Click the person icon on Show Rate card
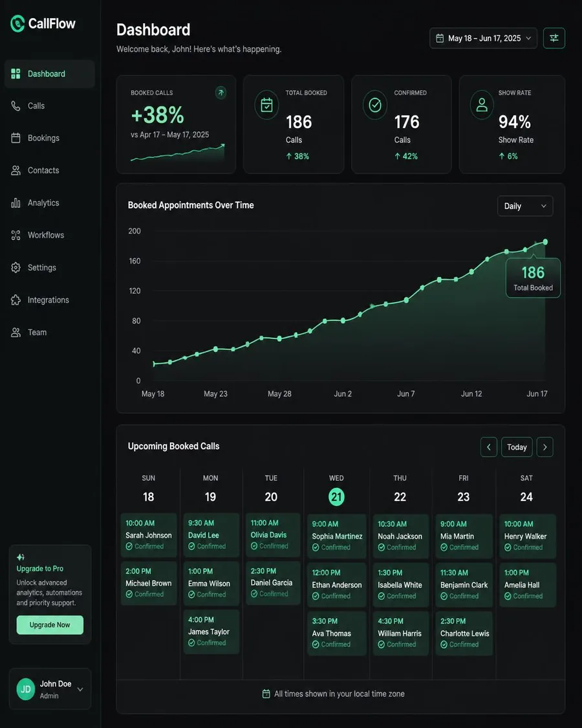582x728 pixels. (482, 105)
